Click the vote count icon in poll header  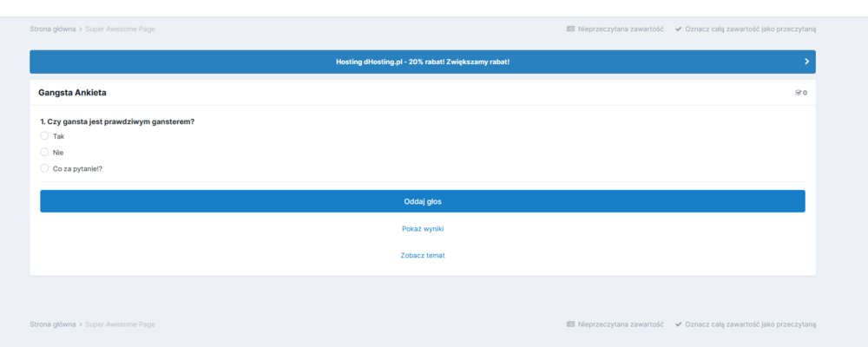(x=799, y=93)
